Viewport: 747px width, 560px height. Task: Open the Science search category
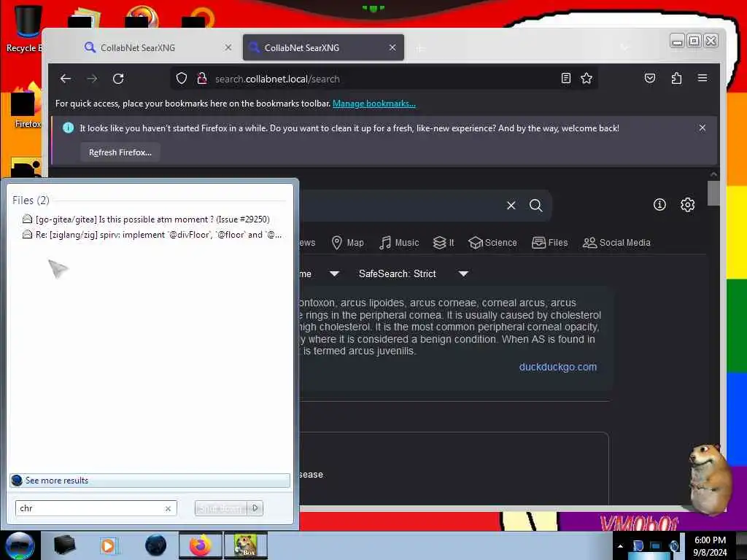[492, 243]
